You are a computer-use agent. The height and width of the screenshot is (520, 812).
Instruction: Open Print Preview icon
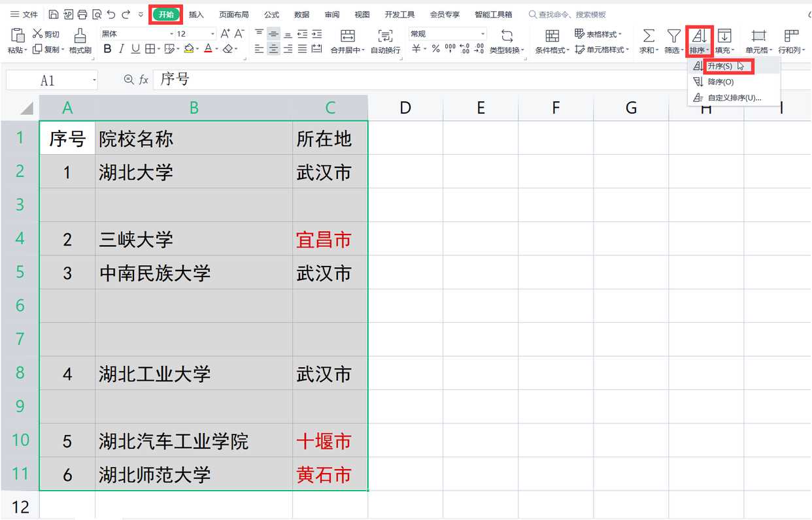(97, 14)
